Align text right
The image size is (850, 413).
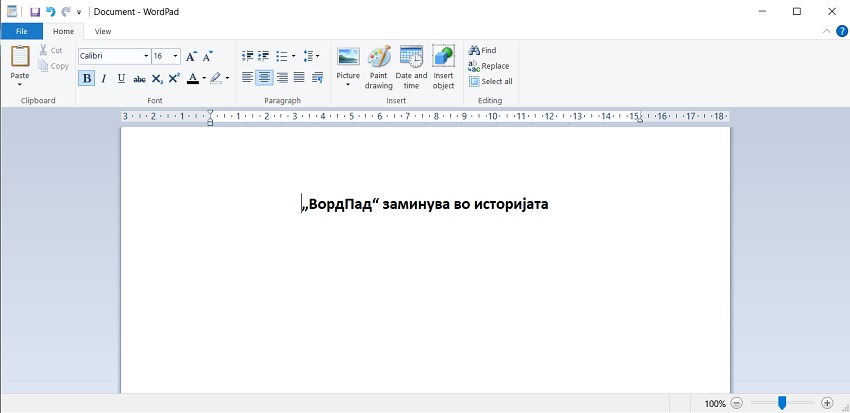[x=282, y=78]
